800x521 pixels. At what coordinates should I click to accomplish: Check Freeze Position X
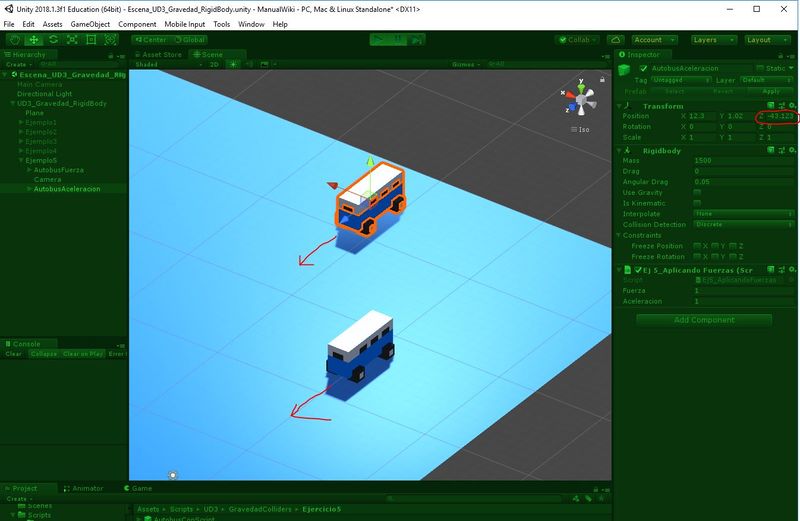point(697,246)
